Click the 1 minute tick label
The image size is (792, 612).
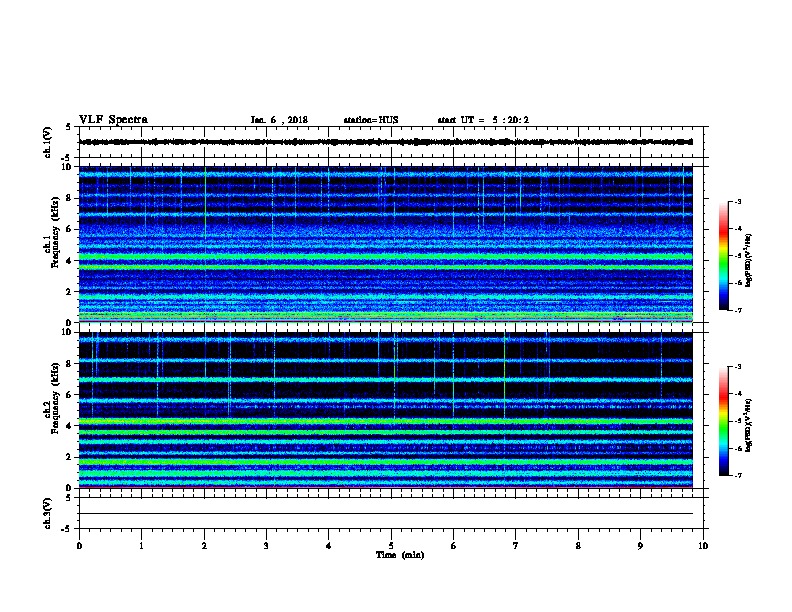[142, 546]
